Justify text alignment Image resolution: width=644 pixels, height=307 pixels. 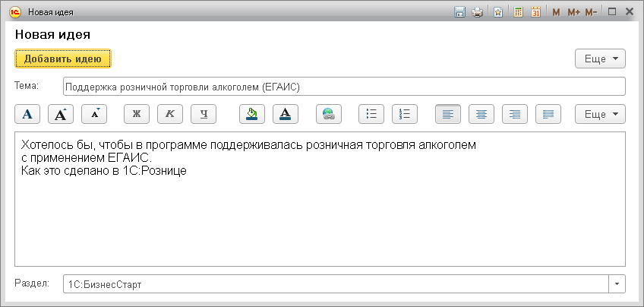[x=548, y=114]
